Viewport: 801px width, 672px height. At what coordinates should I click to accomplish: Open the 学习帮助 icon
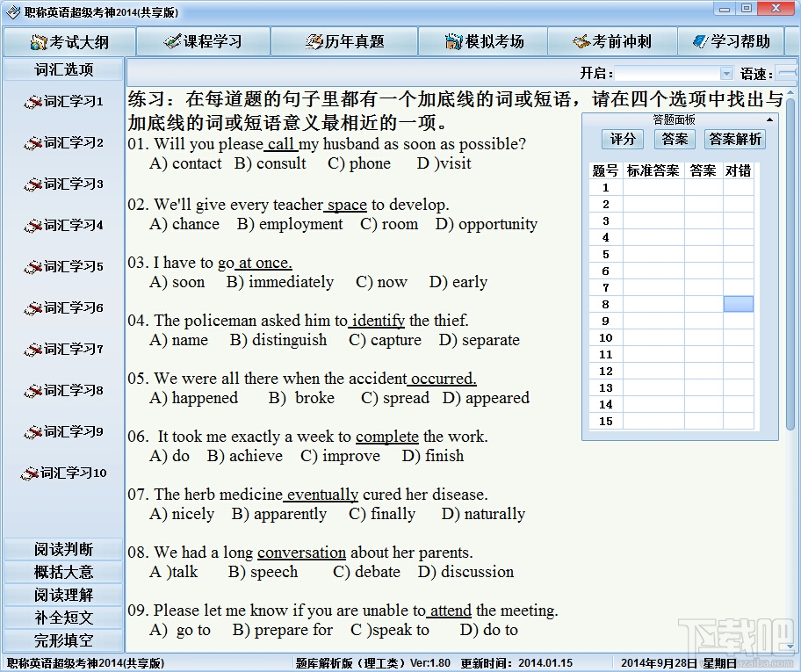coord(700,41)
